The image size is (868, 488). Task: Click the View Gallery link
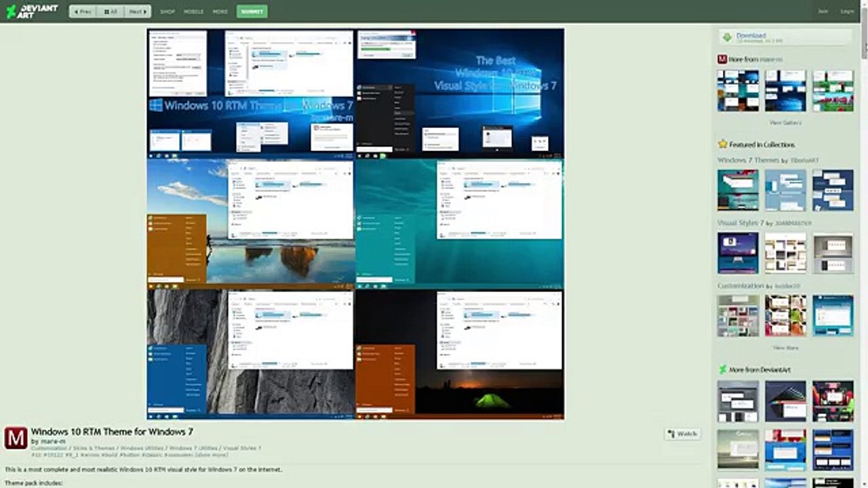[x=785, y=123]
